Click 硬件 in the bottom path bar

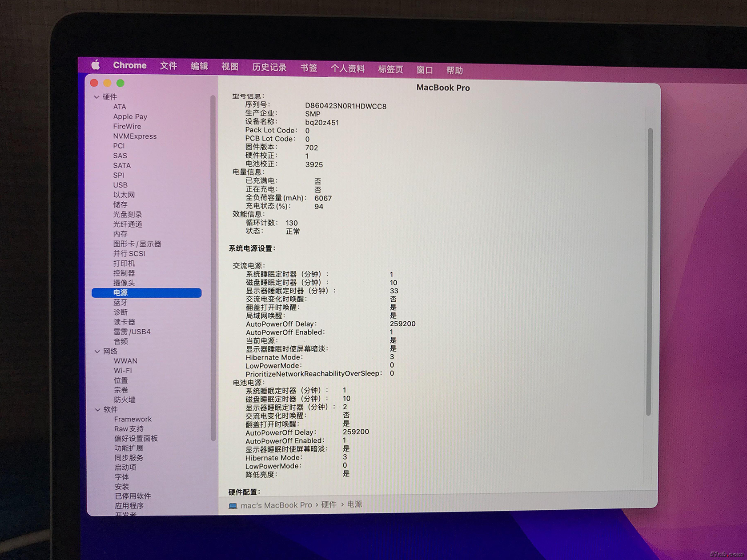pyautogui.click(x=329, y=504)
